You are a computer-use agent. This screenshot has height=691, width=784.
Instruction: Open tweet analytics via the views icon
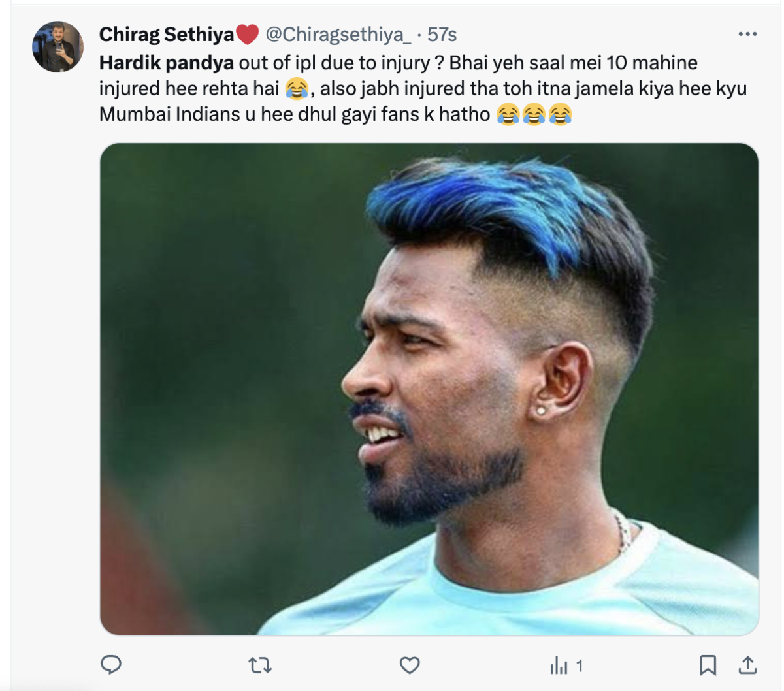click(x=559, y=666)
